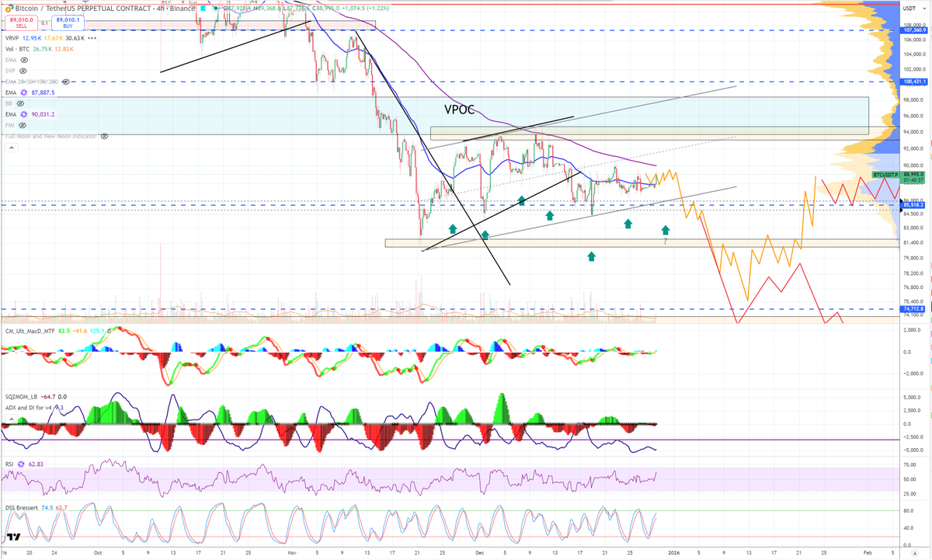932x560 pixels.
Task: Show the hidden SVP indicator via its eye icon
Action: coord(25,70)
